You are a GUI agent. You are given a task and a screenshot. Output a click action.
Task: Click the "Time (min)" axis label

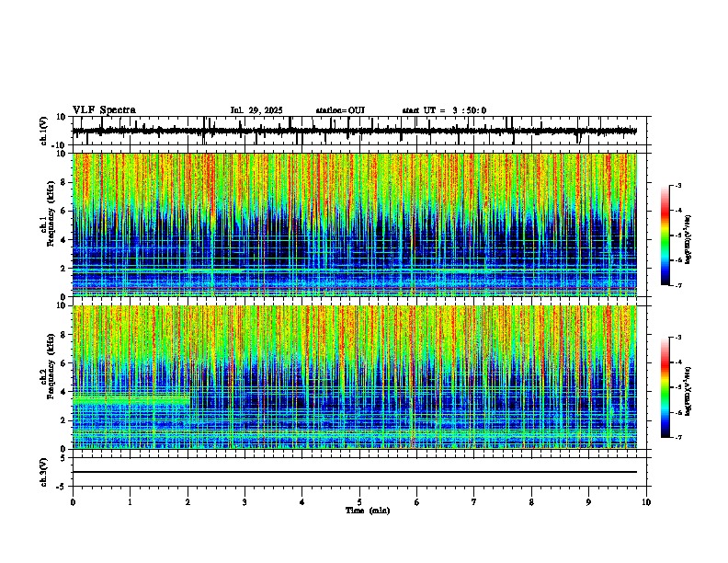368,511
